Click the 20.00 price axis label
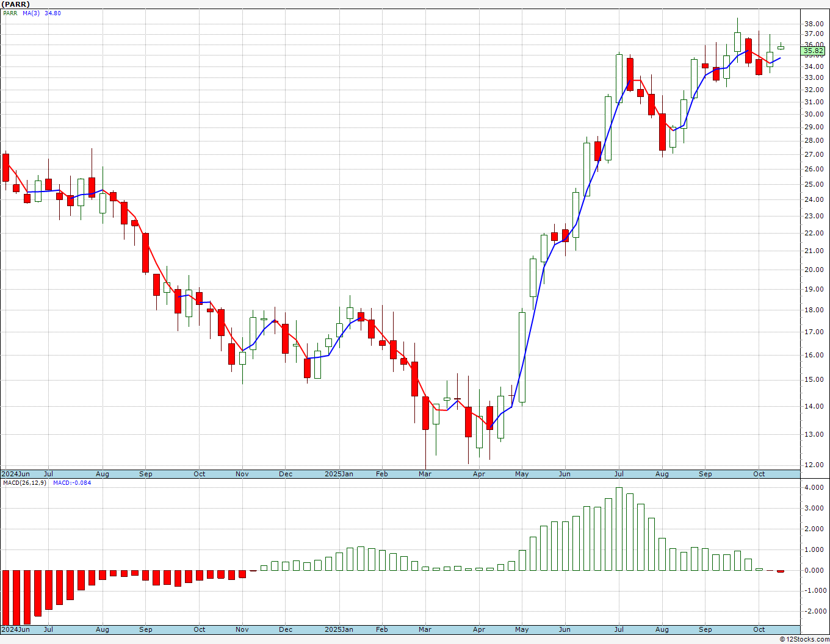Viewport: 830px width, 644px height. 814,270
